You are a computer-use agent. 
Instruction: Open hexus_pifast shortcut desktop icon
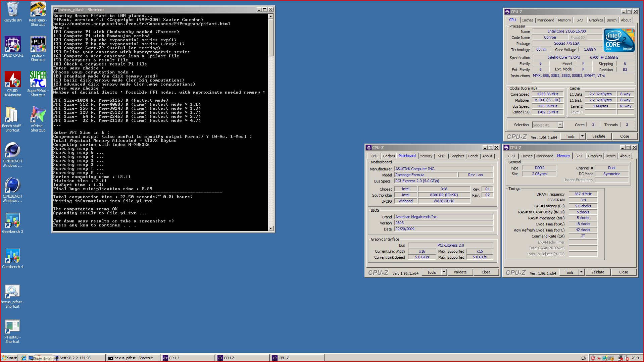click(12, 296)
